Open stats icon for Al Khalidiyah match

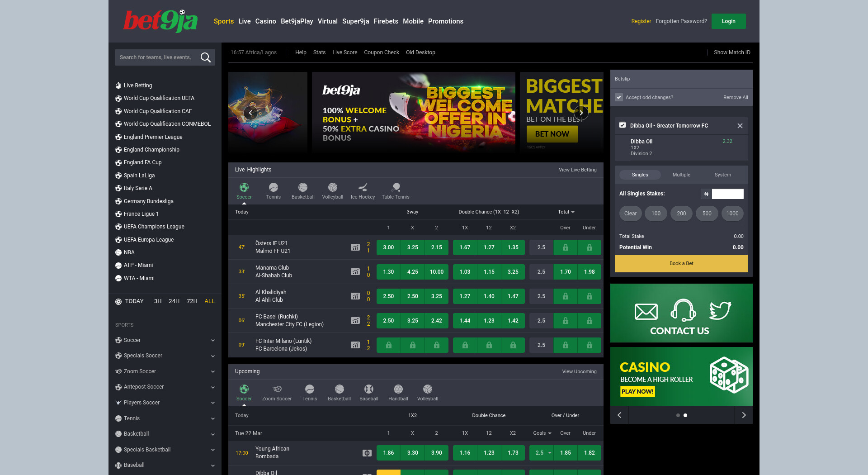pyautogui.click(x=355, y=296)
